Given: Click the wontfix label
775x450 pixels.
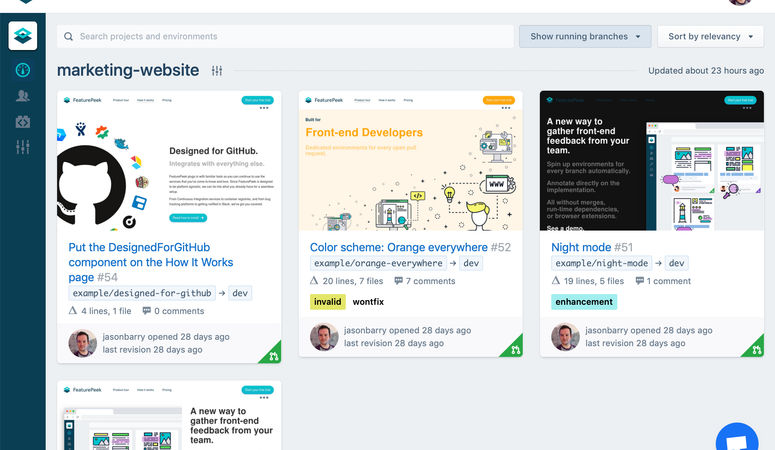Looking at the screenshot, I should [x=368, y=302].
